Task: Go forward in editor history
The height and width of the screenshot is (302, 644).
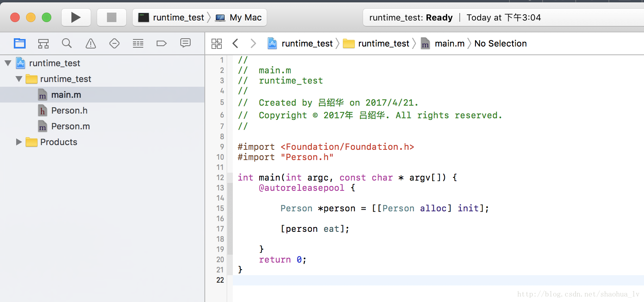Action: point(253,43)
